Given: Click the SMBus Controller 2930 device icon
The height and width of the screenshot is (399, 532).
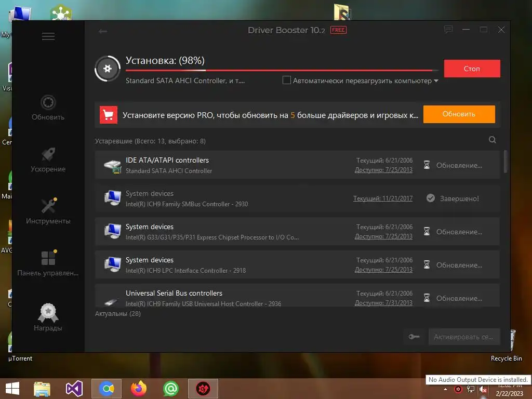Looking at the screenshot, I should pos(112,198).
